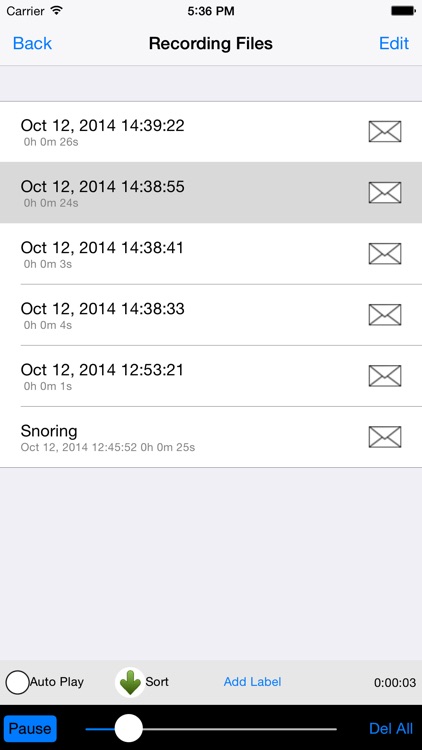Viewport: 422px width, 750px height.
Task: Click mail icon on 14:38:33 recording
Action: click(x=385, y=315)
